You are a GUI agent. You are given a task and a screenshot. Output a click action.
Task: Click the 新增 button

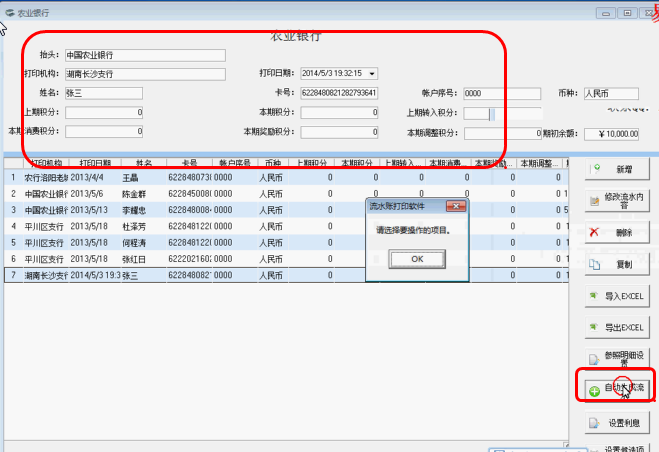pos(617,169)
